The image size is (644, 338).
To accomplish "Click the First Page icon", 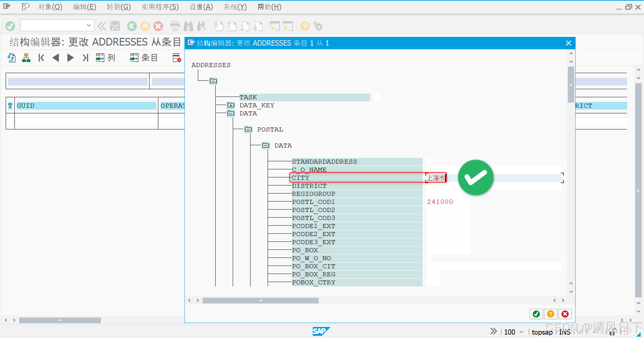I will [x=218, y=26].
